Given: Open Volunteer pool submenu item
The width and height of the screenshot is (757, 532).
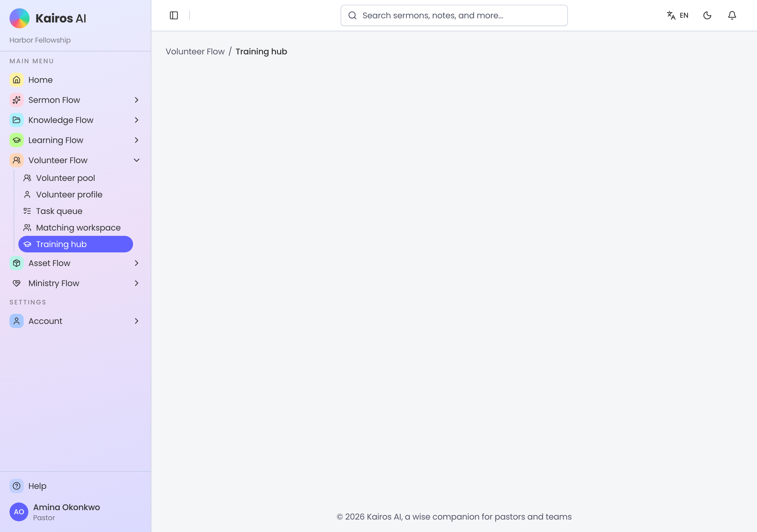Looking at the screenshot, I should [x=75, y=178].
